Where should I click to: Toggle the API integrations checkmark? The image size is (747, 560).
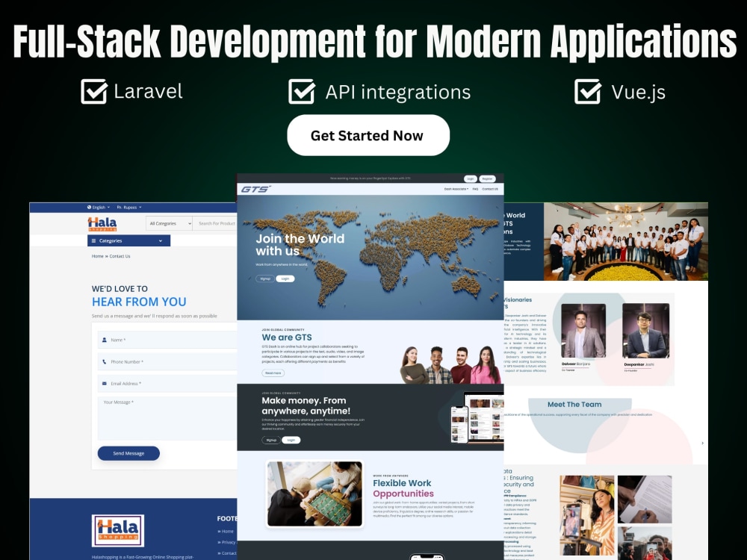pos(301,91)
